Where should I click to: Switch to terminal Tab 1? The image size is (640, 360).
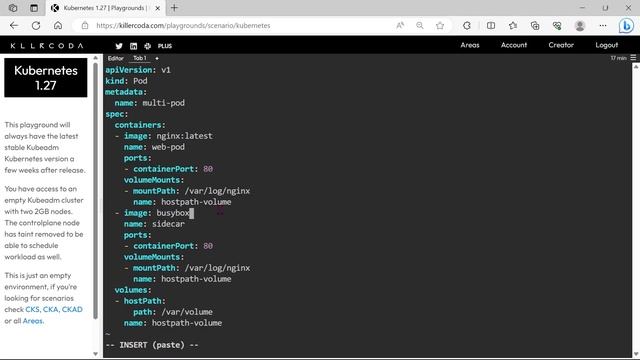(x=140, y=58)
